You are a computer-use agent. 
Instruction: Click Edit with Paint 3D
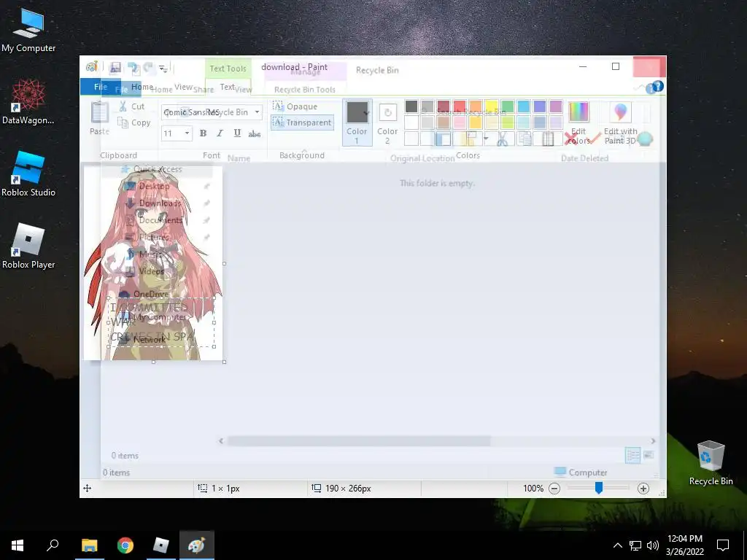[x=620, y=122]
